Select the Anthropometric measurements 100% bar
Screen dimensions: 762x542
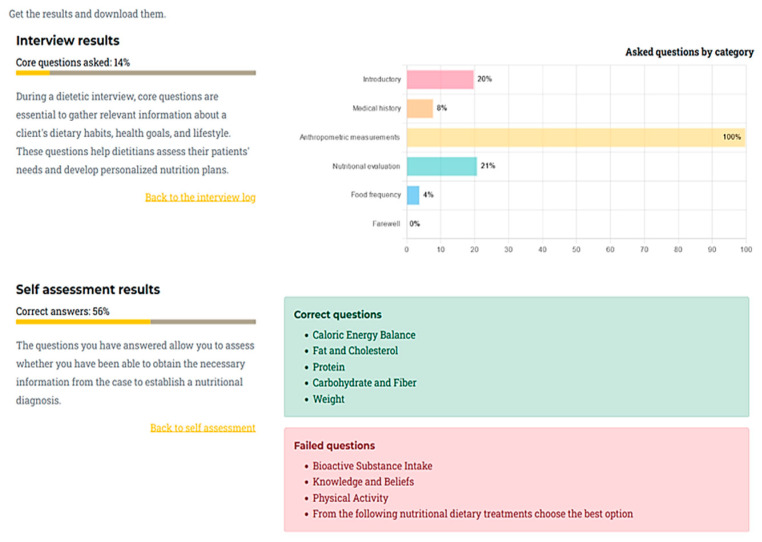[576, 138]
